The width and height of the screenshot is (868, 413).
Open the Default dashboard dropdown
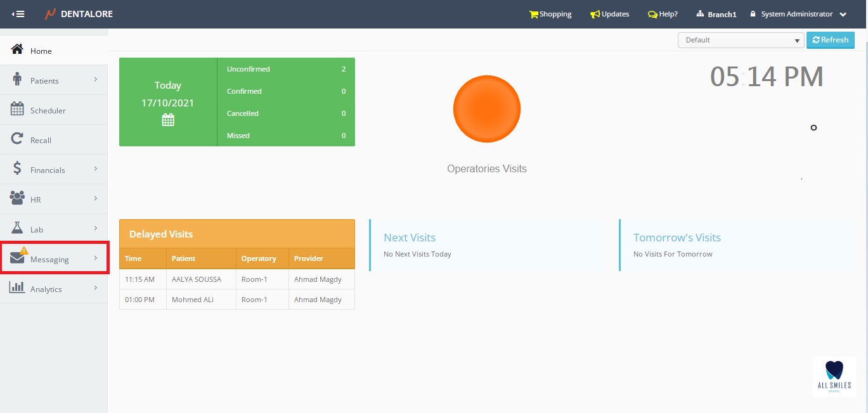741,40
